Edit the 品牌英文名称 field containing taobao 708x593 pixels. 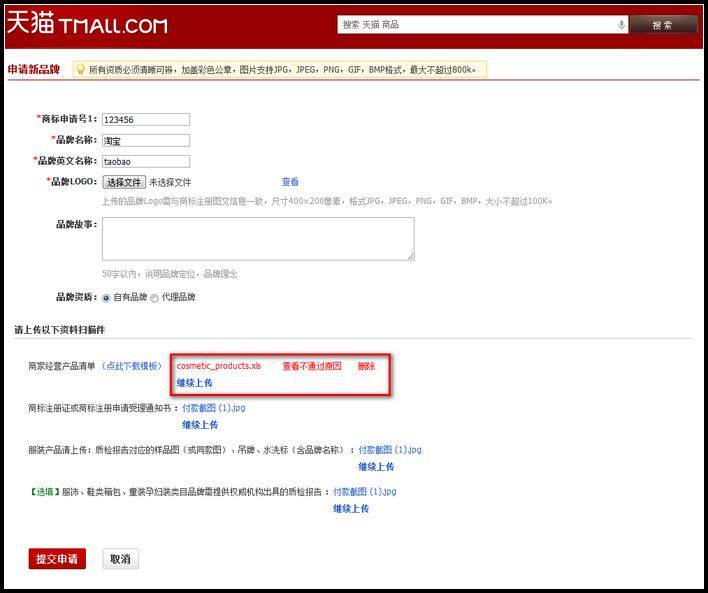tap(146, 161)
